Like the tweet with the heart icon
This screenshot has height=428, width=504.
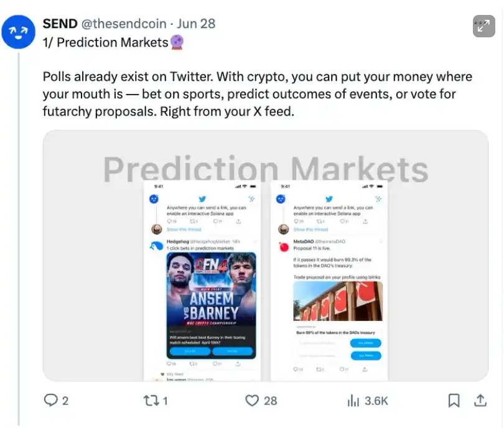[x=251, y=401]
